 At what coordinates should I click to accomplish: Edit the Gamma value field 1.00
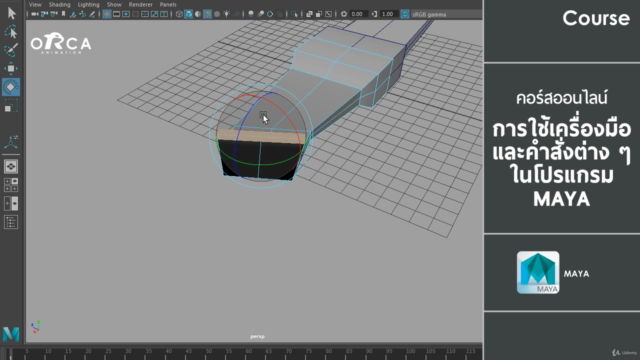click(389, 14)
